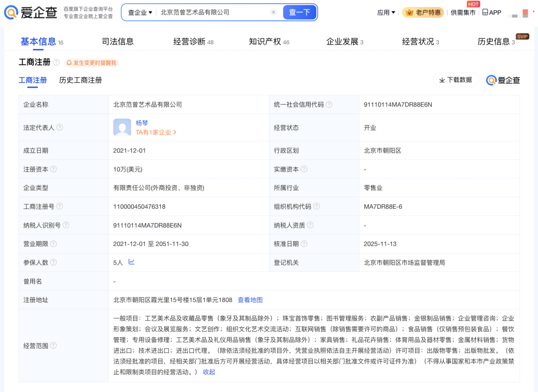Expand the 应用 dropdown menu
Image resolution: width=538 pixels, height=392 pixels.
point(386,12)
